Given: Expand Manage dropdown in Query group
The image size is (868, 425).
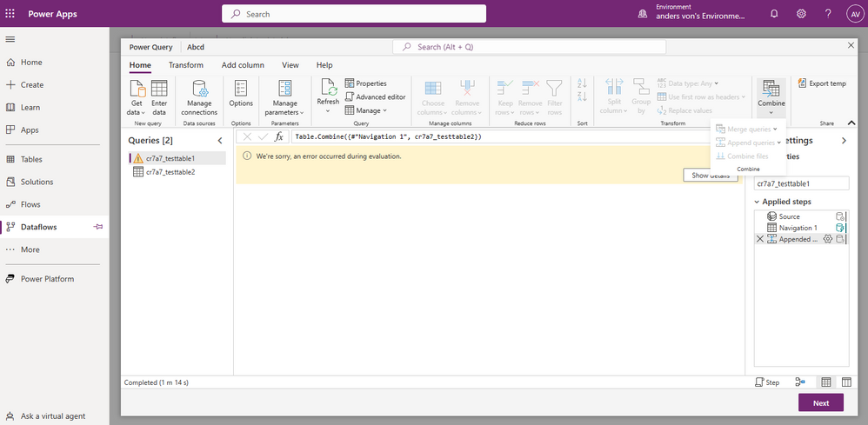Looking at the screenshot, I should click(x=366, y=110).
